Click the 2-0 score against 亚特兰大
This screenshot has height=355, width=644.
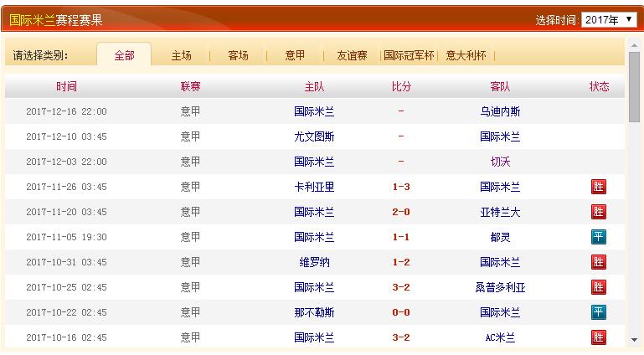(401, 212)
